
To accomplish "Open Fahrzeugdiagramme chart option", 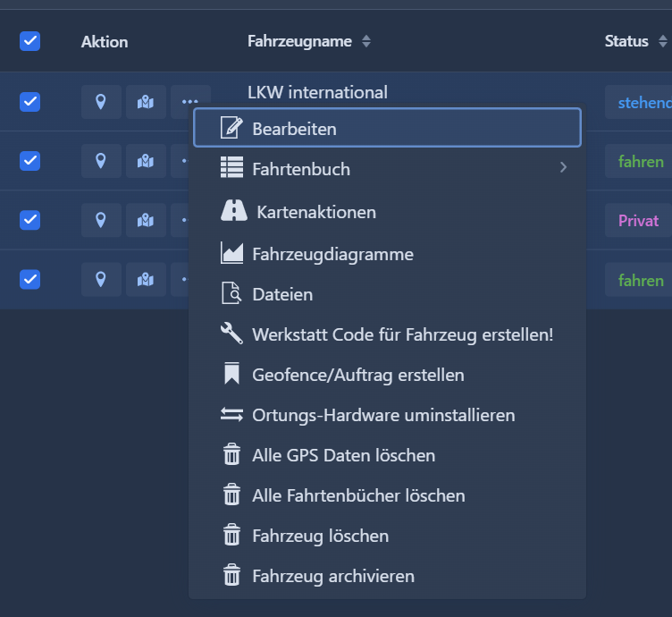I will [332, 254].
